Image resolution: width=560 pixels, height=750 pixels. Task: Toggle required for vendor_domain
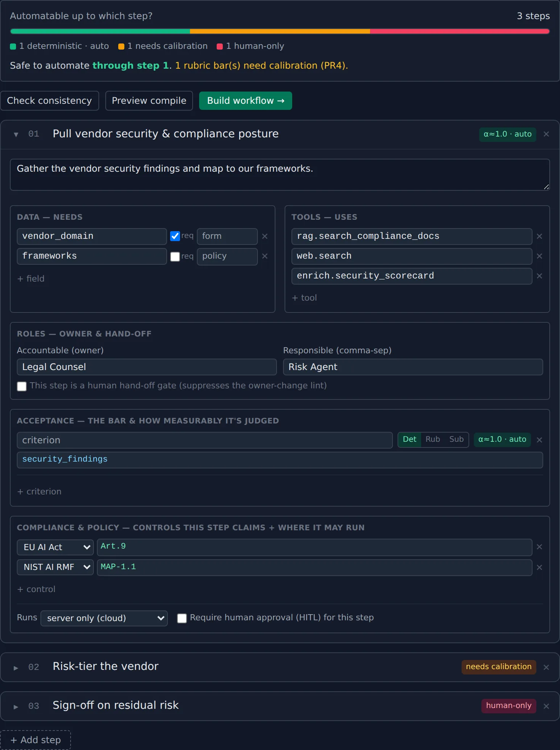tap(175, 237)
